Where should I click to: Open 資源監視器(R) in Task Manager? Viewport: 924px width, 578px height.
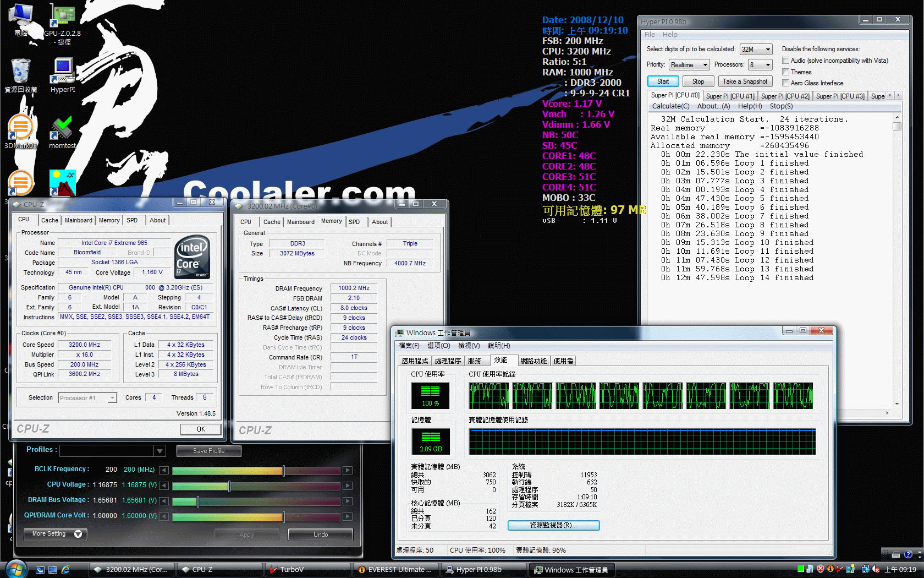553,525
